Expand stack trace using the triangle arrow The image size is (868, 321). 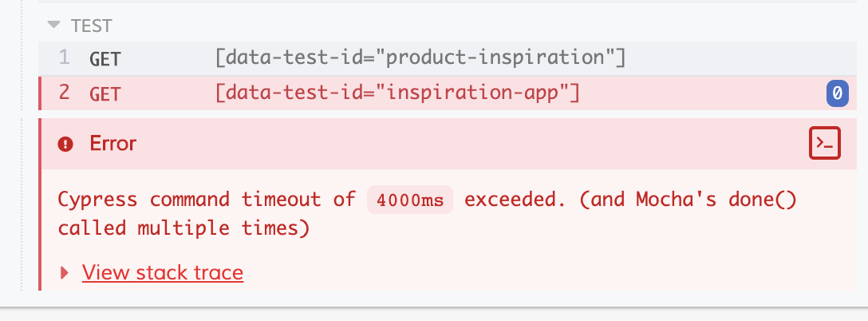click(x=65, y=272)
